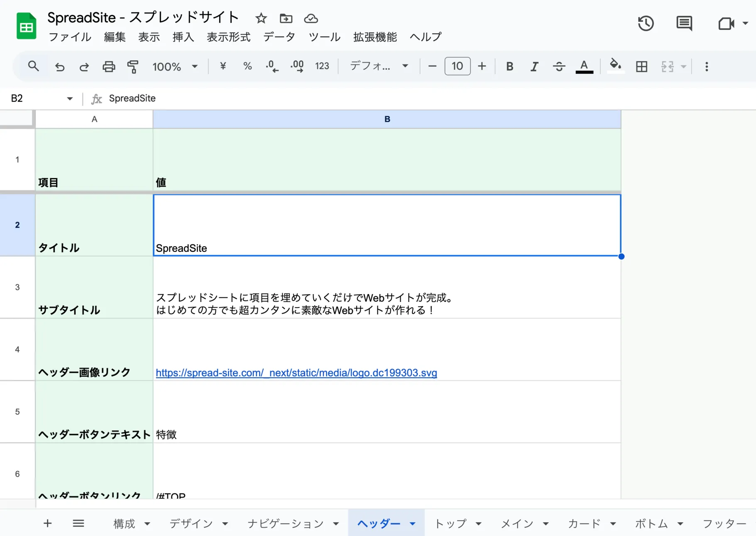
Task: Switch to the デザイン sheet tab
Action: click(191, 524)
